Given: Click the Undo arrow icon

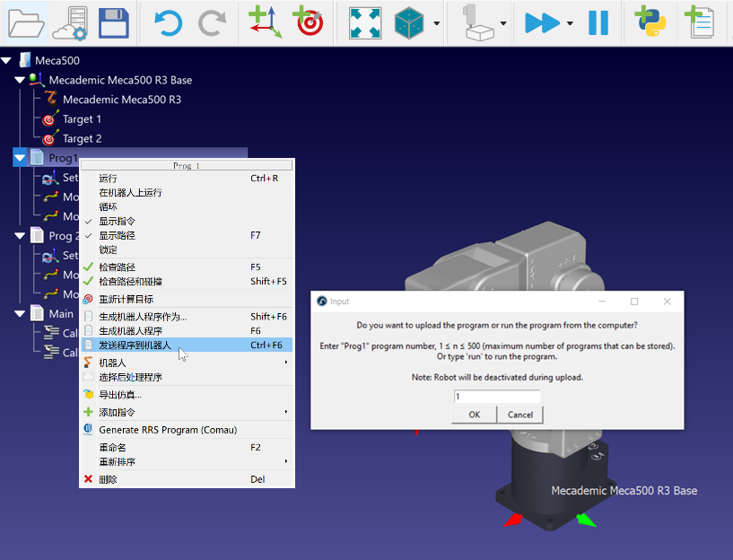Looking at the screenshot, I should (167, 22).
